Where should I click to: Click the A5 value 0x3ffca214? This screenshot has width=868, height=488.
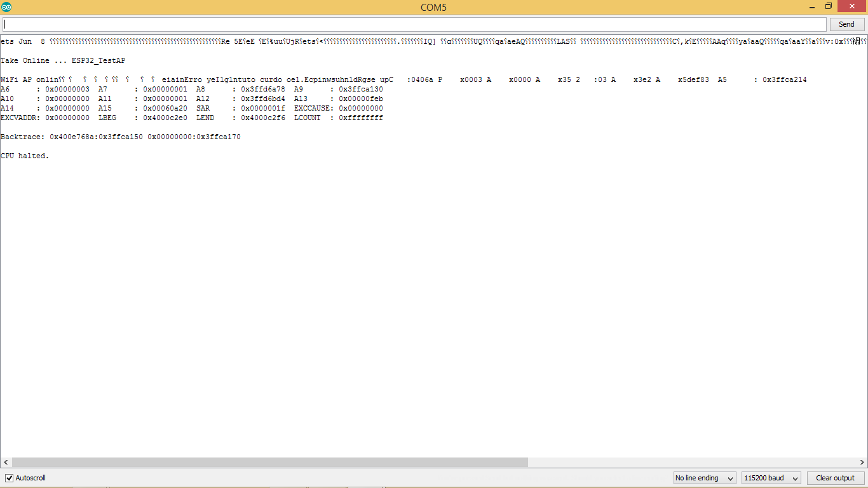point(785,79)
